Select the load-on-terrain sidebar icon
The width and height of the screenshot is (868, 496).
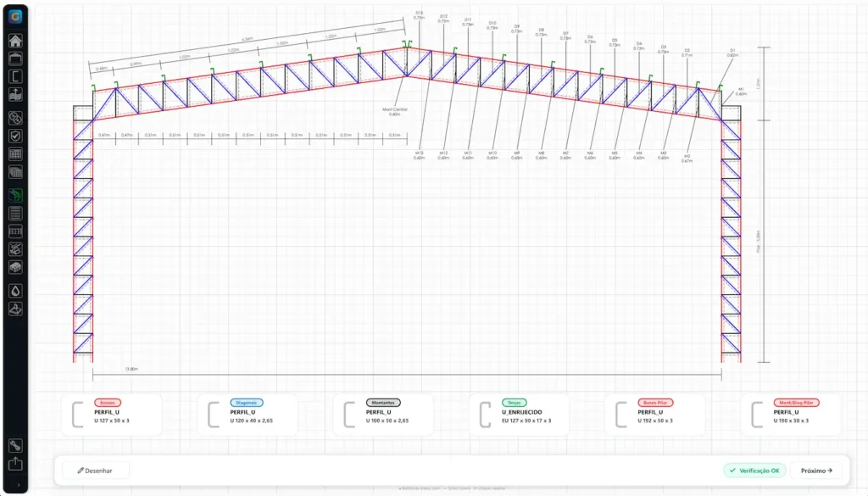click(x=15, y=95)
